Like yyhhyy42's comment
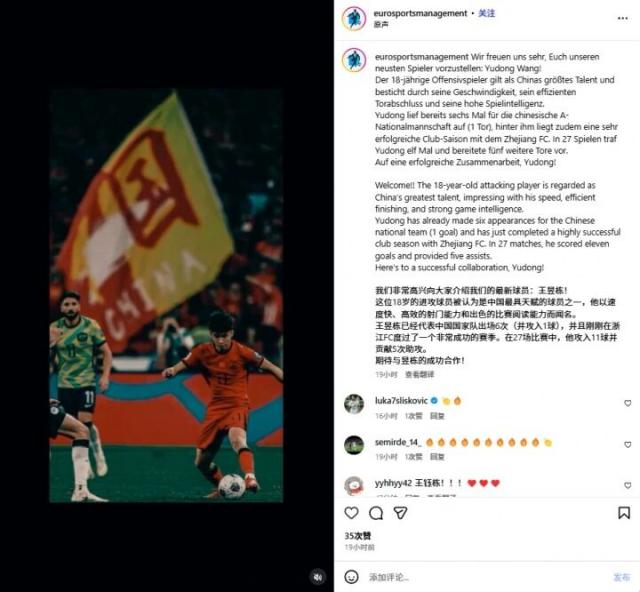 point(628,485)
